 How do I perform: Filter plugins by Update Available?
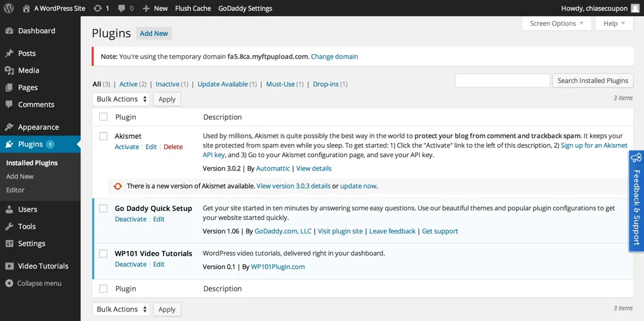click(223, 84)
